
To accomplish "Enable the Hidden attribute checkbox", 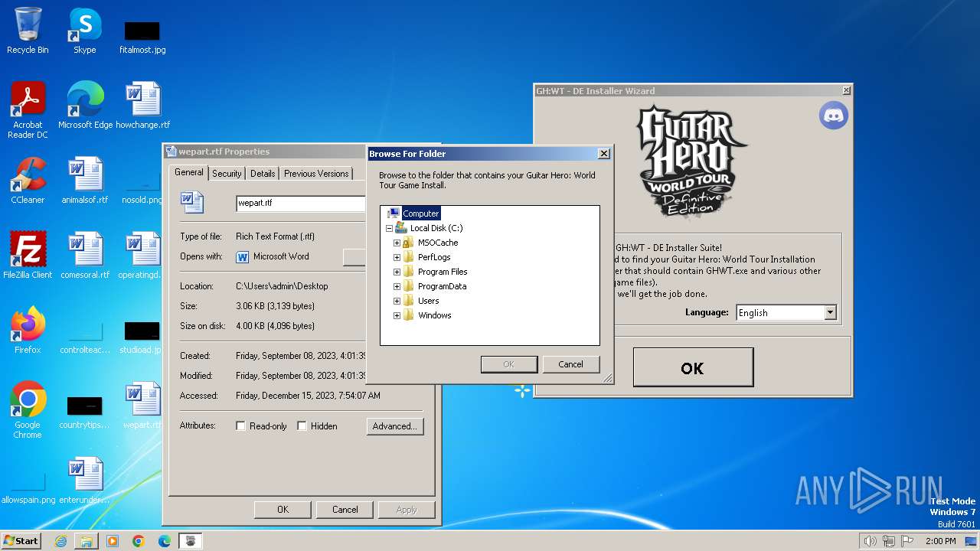I will coord(302,426).
